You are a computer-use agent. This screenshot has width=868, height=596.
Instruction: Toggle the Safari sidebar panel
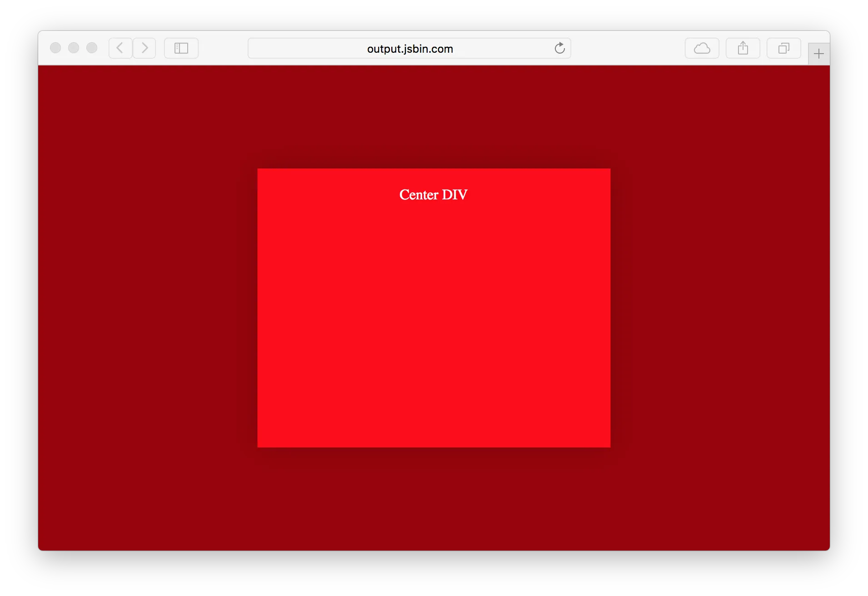point(181,48)
